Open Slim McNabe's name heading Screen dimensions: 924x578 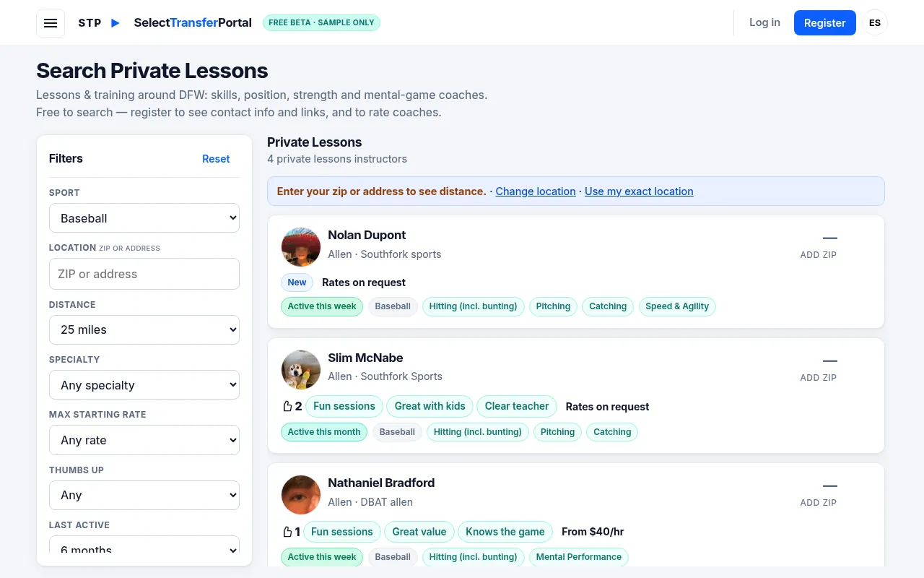[x=365, y=358]
